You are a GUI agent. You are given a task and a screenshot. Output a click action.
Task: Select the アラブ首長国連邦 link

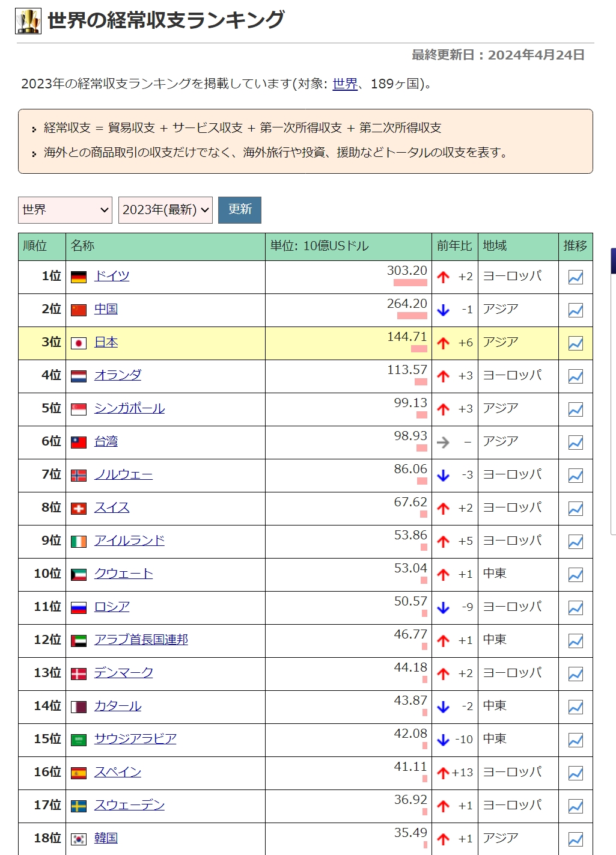tap(141, 640)
